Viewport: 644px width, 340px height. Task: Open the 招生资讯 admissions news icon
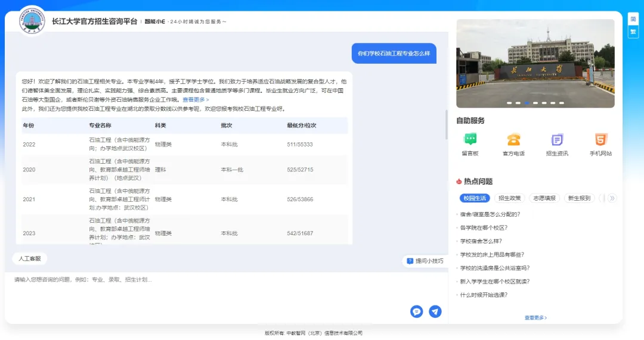557,140
